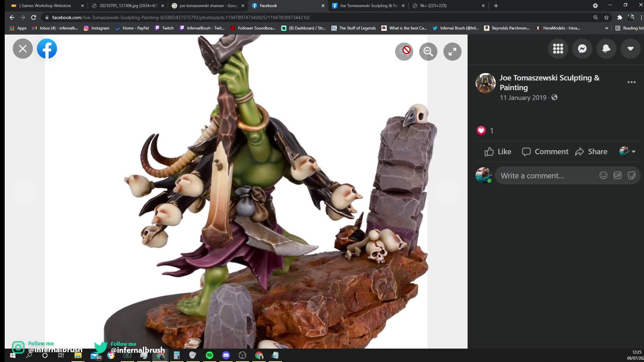View the heart reaction list
The image size is (644, 362).
(481, 131)
